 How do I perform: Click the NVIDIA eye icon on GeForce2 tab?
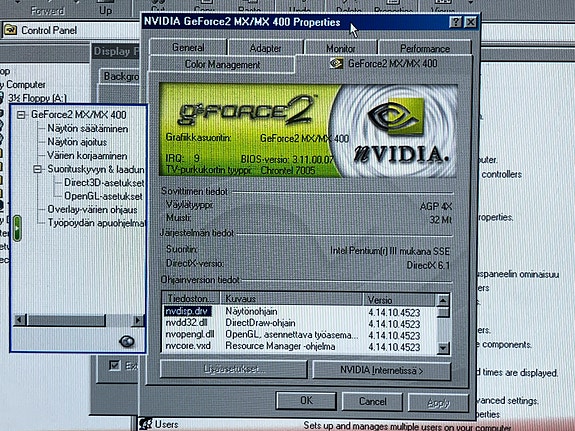pos(336,63)
